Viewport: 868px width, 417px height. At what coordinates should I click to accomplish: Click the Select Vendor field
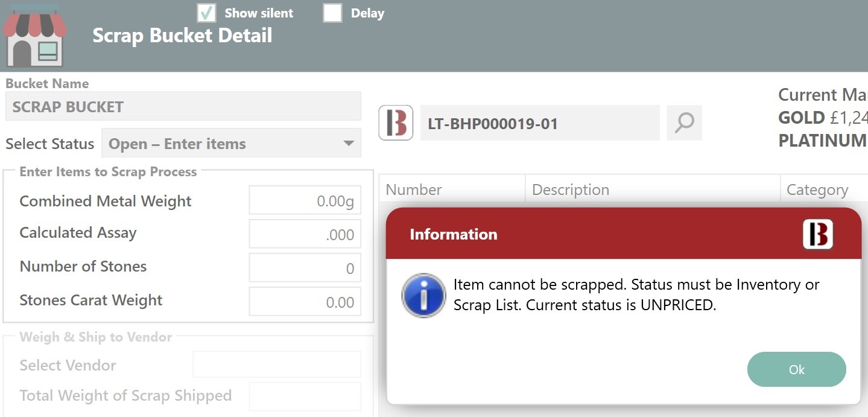(x=276, y=365)
